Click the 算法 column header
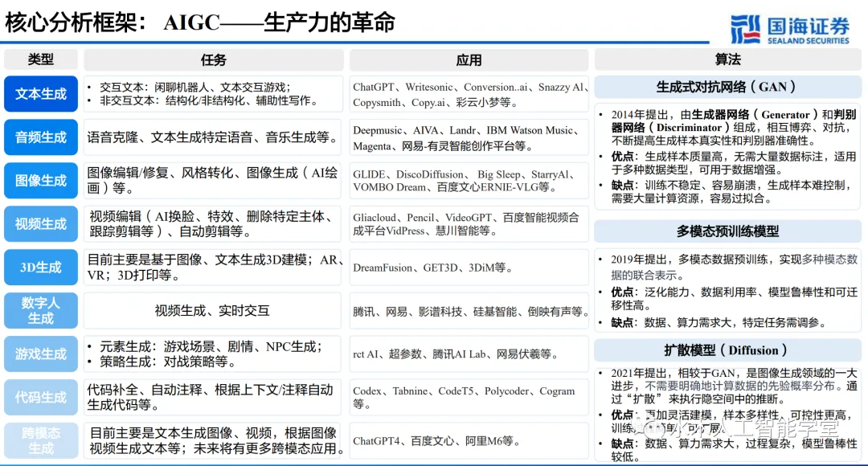The width and height of the screenshot is (868, 466). [727, 59]
